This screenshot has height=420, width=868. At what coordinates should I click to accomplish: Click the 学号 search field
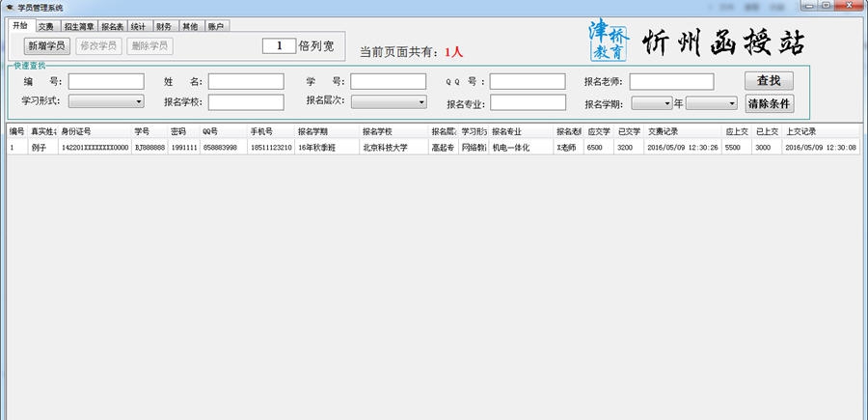(x=388, y=81)
